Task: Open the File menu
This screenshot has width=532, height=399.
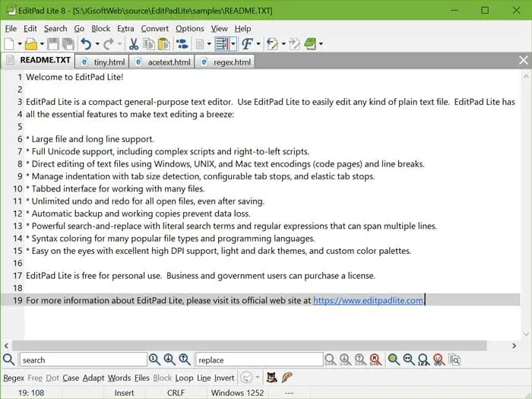Action: [x=11, y=29]
